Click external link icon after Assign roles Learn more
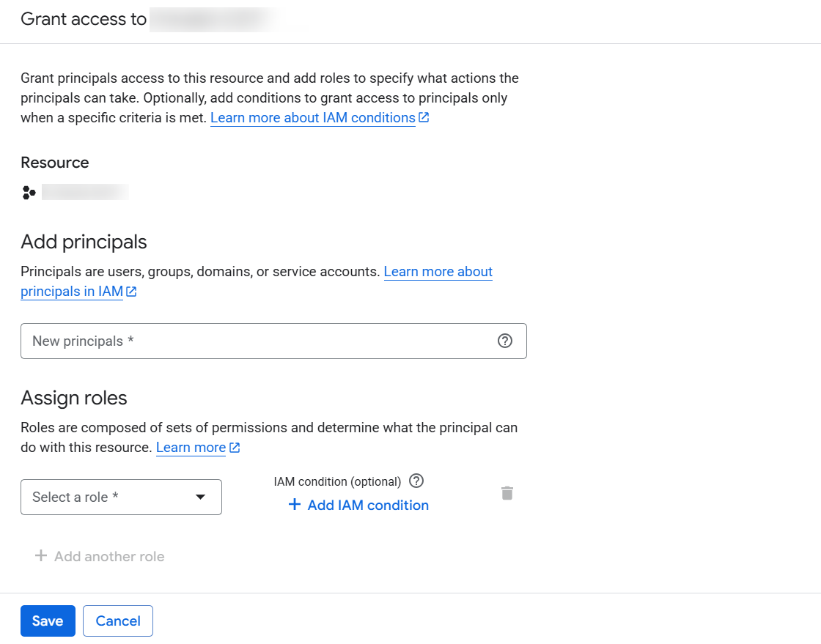The width and height of the screenshot is (821, 644). 235,448
